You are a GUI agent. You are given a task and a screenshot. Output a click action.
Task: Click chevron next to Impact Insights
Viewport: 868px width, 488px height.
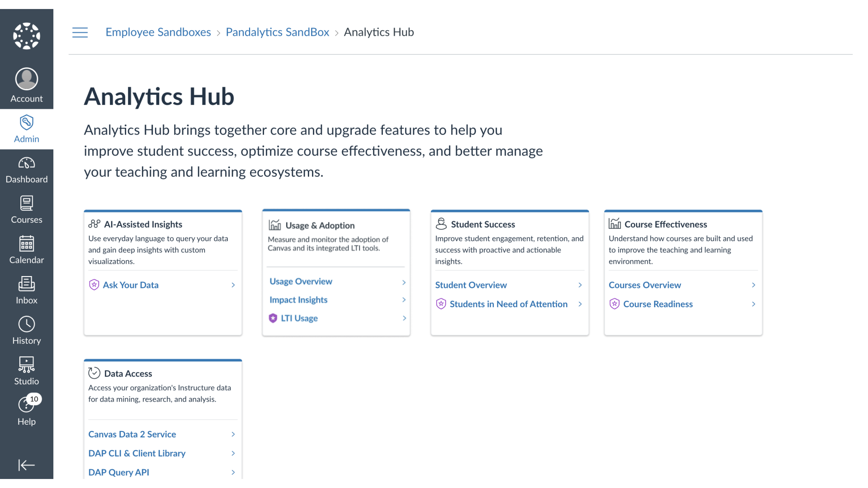(x=404, y=300)
